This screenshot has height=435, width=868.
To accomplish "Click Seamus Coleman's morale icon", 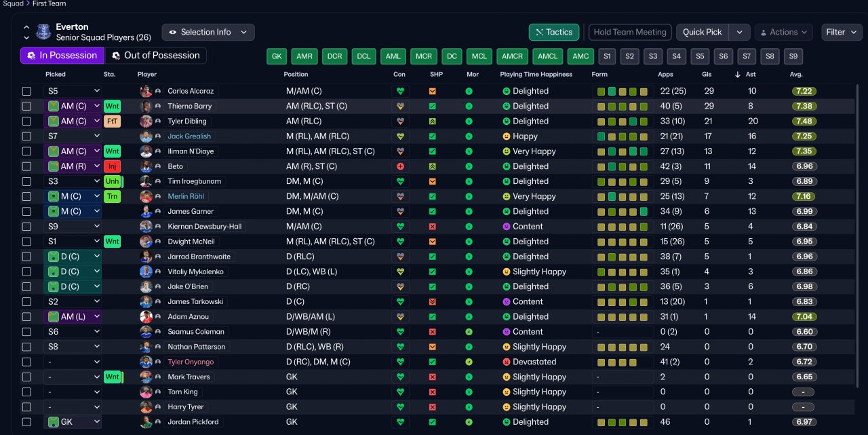I will click(469, 332).
